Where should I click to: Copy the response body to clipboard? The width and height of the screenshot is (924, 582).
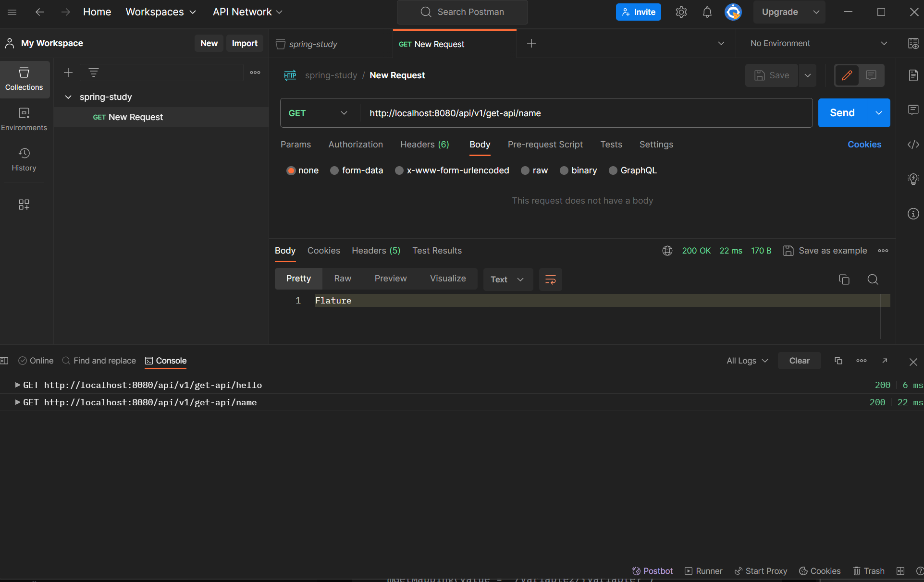point(844,279)
